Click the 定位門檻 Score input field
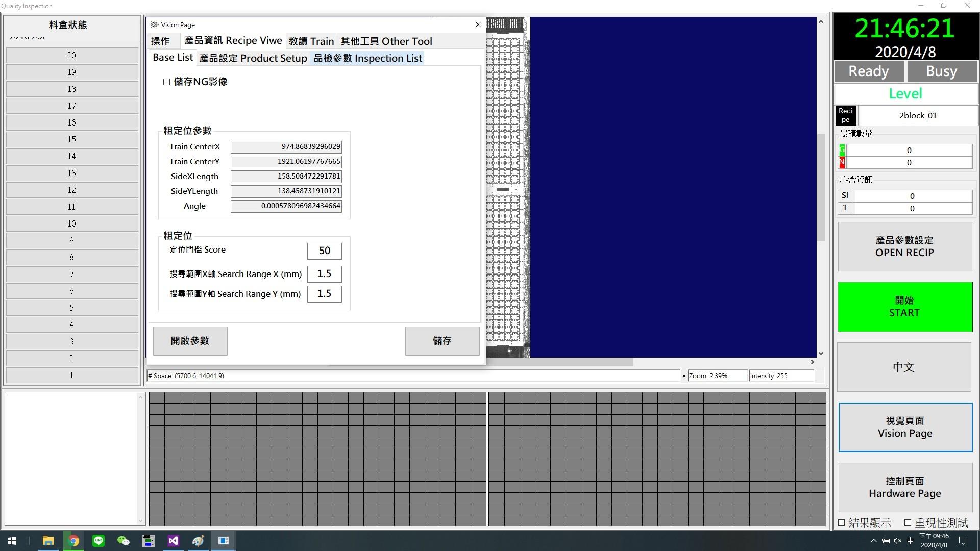The height and width of the screenshot is (551, 980). pos(324,251)
